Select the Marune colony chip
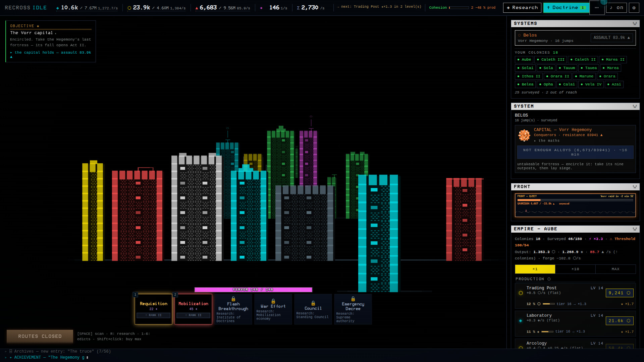Image resolution: width=644 pixels, height=362 pixels. 584,76
